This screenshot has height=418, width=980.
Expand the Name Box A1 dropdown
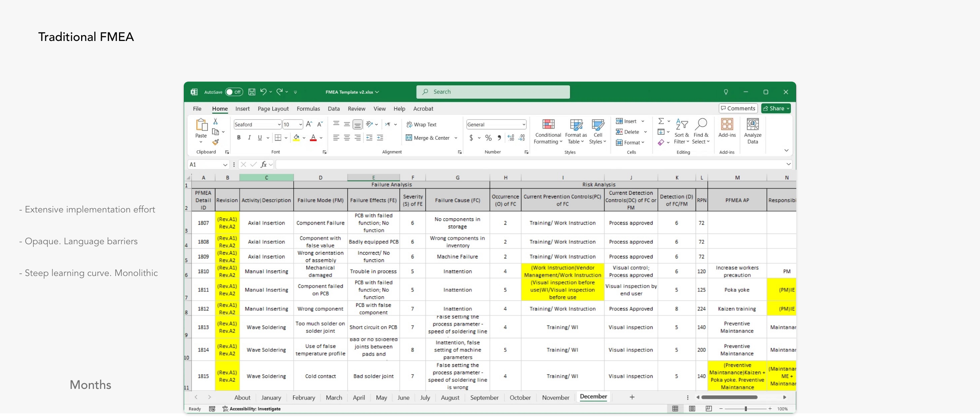pos(225,165)
